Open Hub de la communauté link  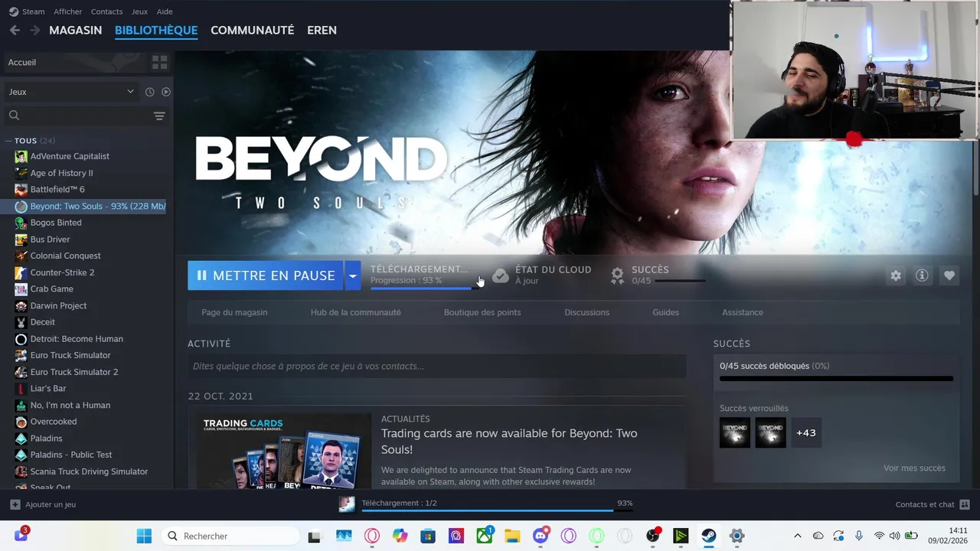click(355, 312)
